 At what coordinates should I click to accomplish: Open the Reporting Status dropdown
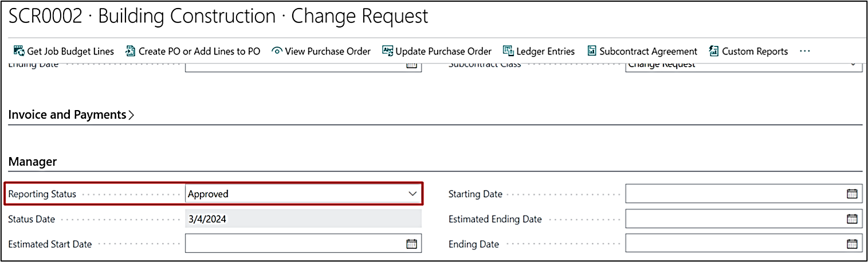(413, 194)
